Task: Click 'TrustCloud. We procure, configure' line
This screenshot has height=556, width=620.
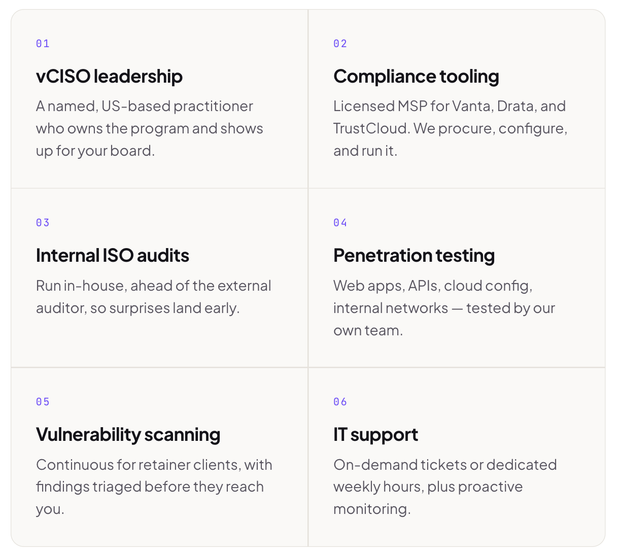Action: click(x=450, y=129)
